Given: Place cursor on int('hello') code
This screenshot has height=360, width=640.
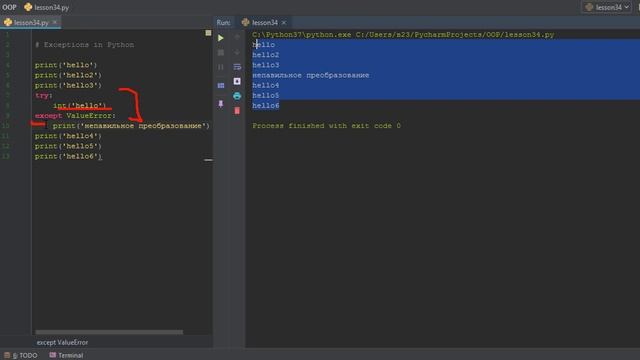Looking at the screenshot, I should point(80,105).
